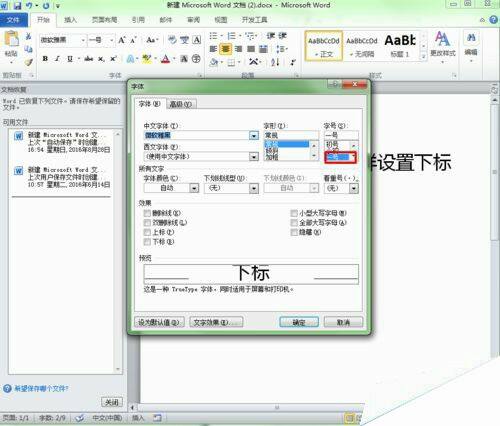Toggle the 删除线 strikethrough checkbox
Screen dimensions: 500x426
tap(147, 213)
